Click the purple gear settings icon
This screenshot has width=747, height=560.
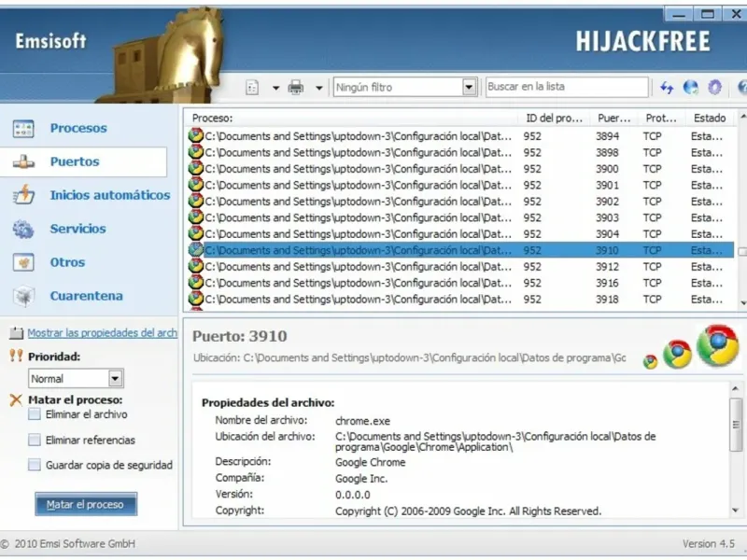[714, 88]
